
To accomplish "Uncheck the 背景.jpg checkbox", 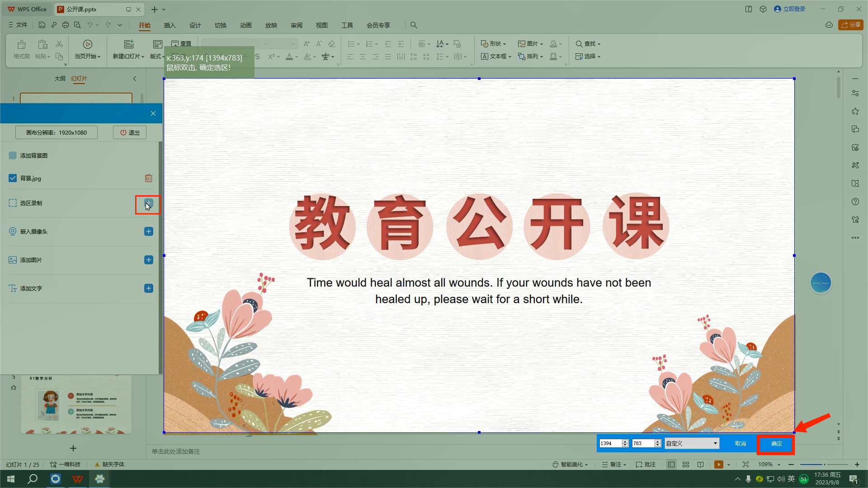I will [x=12, y=178].
